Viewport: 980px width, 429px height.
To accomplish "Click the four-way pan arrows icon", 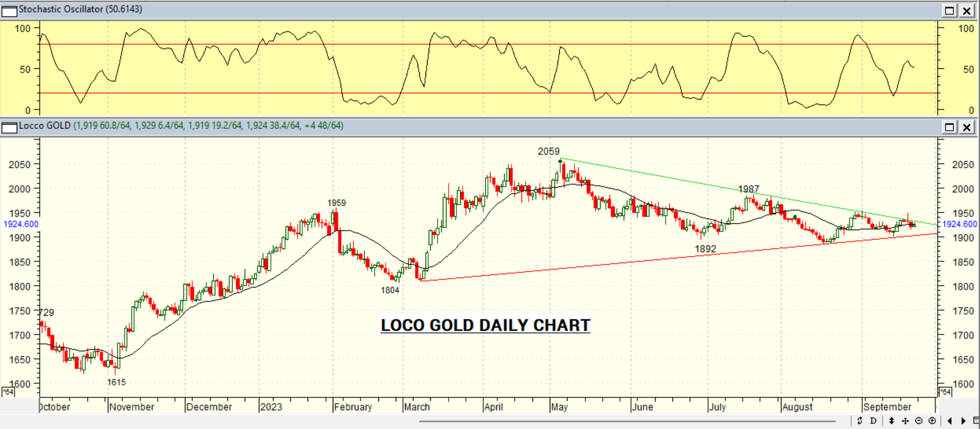I will [905, 421].
